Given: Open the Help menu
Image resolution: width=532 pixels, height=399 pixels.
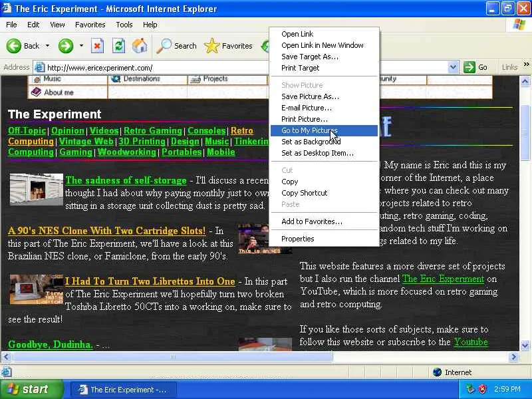Looking at the screenshot, I should [x=150, y=25].
